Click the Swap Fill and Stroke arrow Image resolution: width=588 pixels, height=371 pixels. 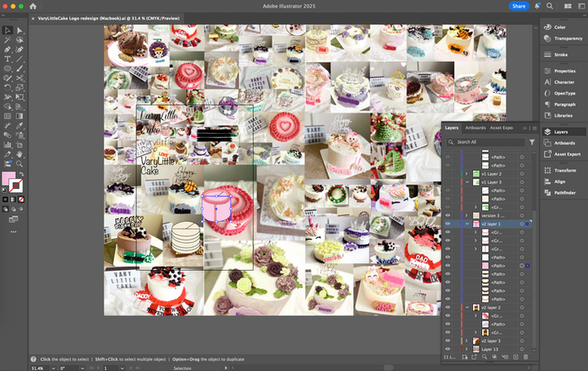[21, 174]
